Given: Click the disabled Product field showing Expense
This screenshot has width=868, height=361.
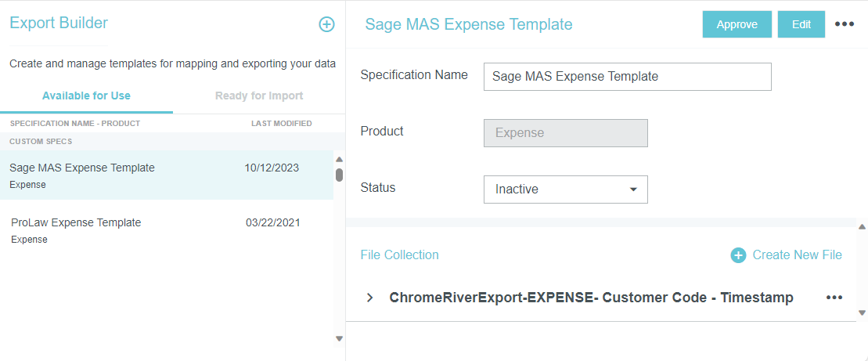Looking at the screenshot, I should pos(565,133).
